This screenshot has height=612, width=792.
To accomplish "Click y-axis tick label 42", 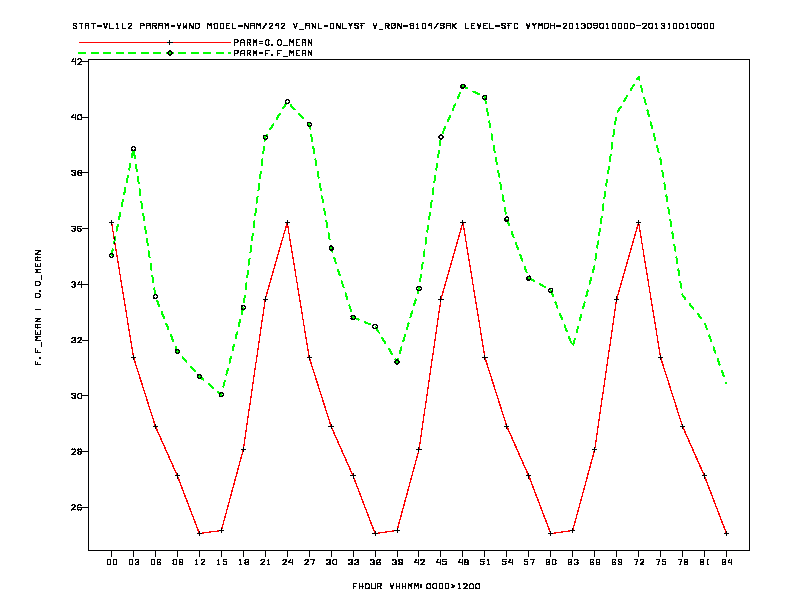I will coord(76,62).
